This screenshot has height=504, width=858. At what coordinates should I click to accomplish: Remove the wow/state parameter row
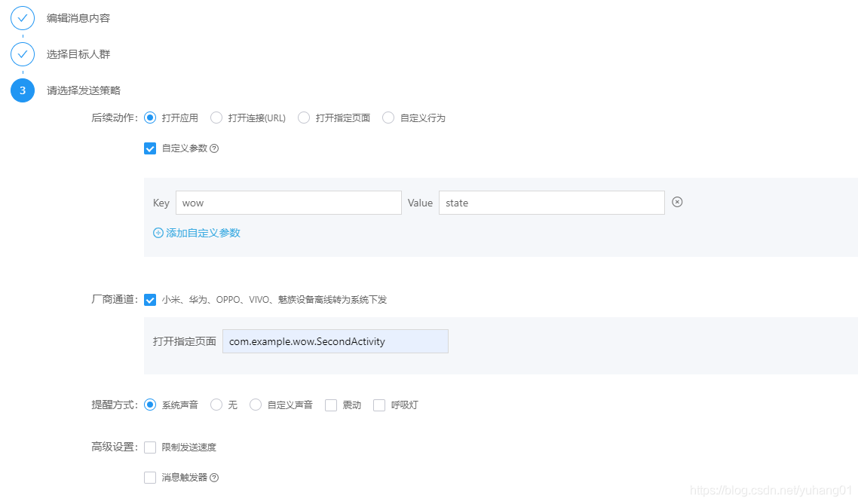[x=677, y=202]
